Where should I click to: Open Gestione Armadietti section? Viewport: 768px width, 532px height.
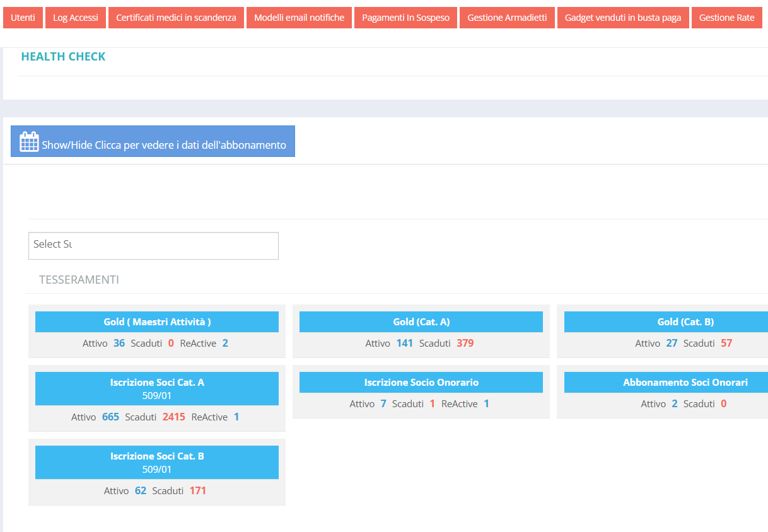pyautogui.click(x=507, y=18)
